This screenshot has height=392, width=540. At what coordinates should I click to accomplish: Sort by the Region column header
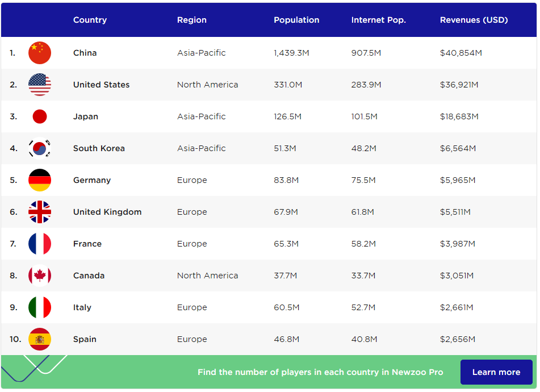192,20
